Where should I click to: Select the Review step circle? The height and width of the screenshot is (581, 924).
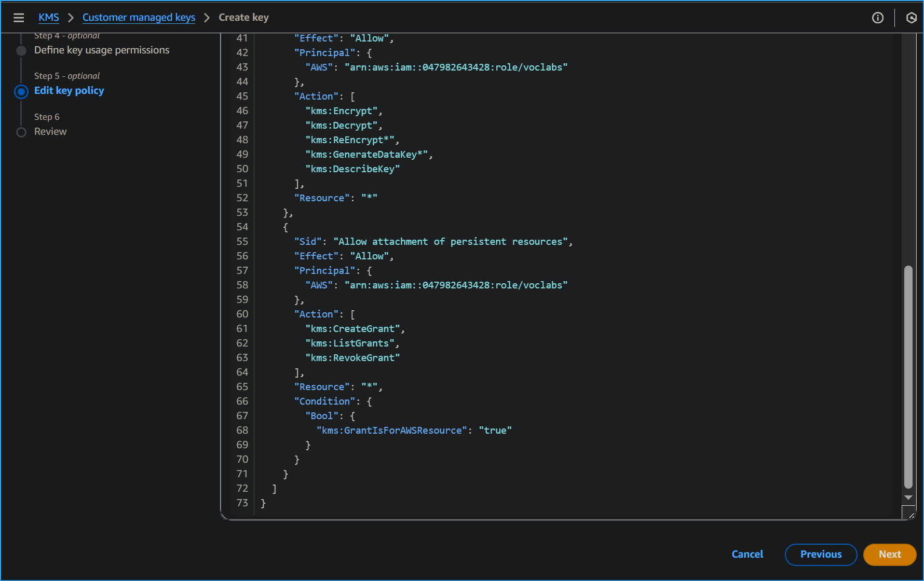(21, 132)
